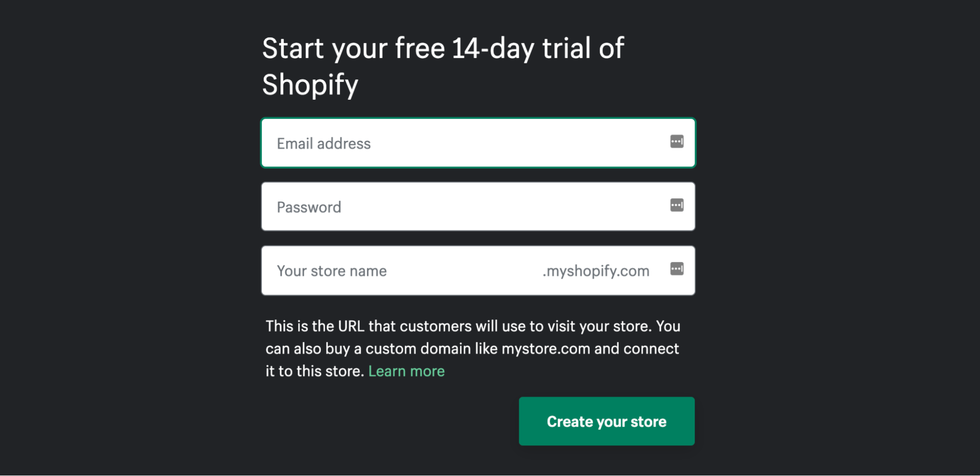Click into the Password input box
The width and height of the screenshot is (980, 476).
[x=478, y=207]
